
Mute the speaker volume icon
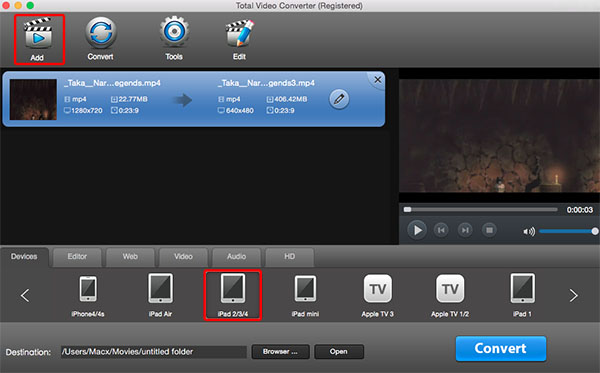click(x=529, y=231)
